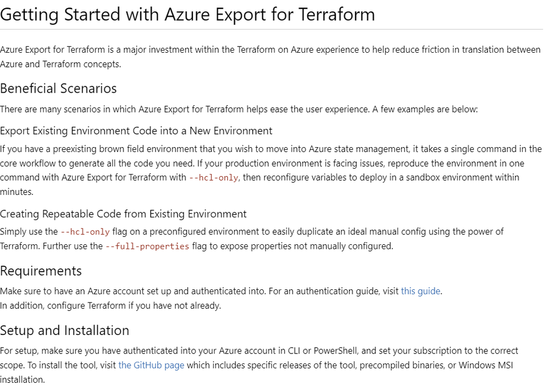Click "Creating Repeatable Code" subheading
This screenshot has width=549, height=392.
[x=123, y=214]
